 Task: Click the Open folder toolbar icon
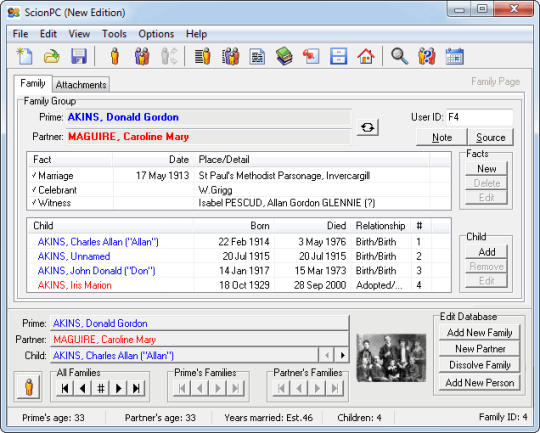click(52, 56)
